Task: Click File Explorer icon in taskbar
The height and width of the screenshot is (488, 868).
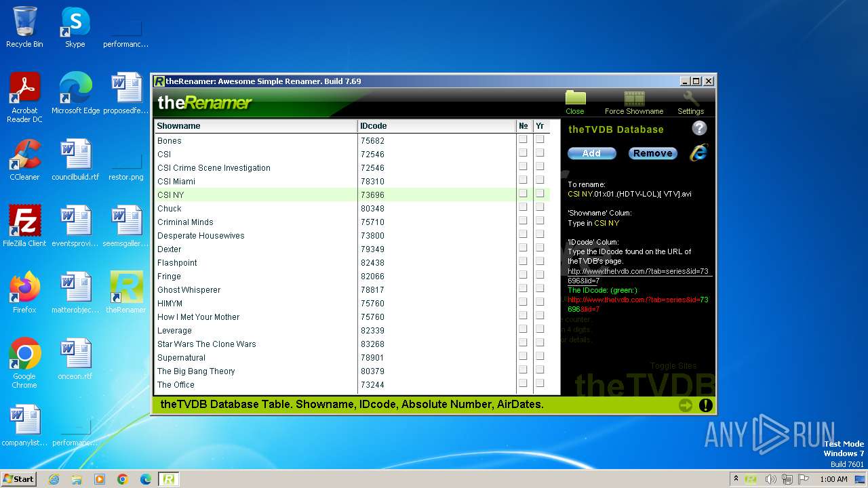Action: (x=77, y=479)
